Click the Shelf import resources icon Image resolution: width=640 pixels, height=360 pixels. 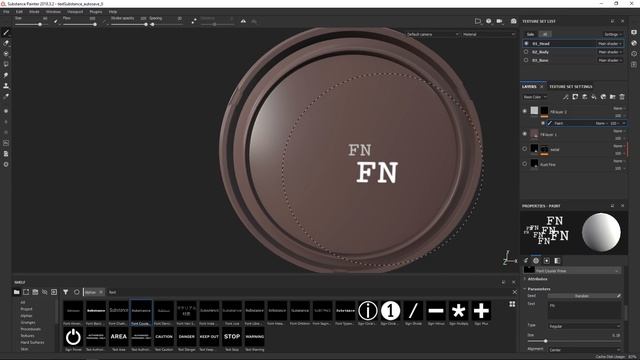click(54, 292)
